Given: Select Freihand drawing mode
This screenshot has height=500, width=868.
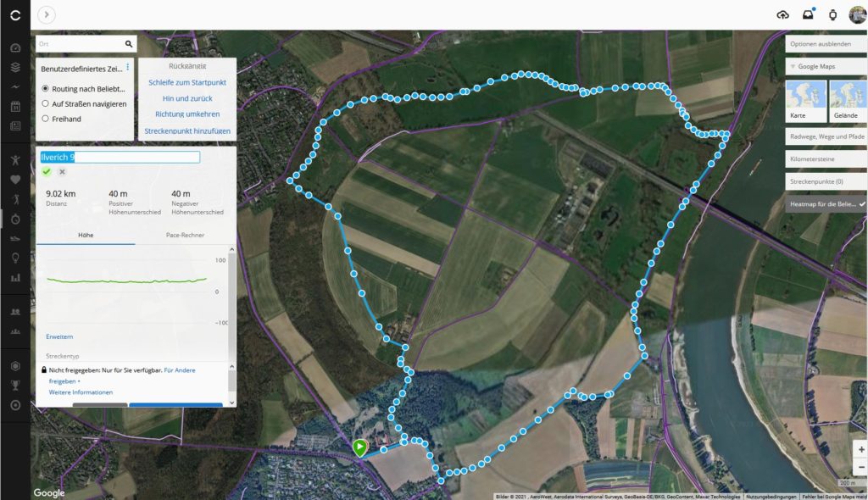Looking at the screenshot, I should pyautogui.click(x=46, y=119).
